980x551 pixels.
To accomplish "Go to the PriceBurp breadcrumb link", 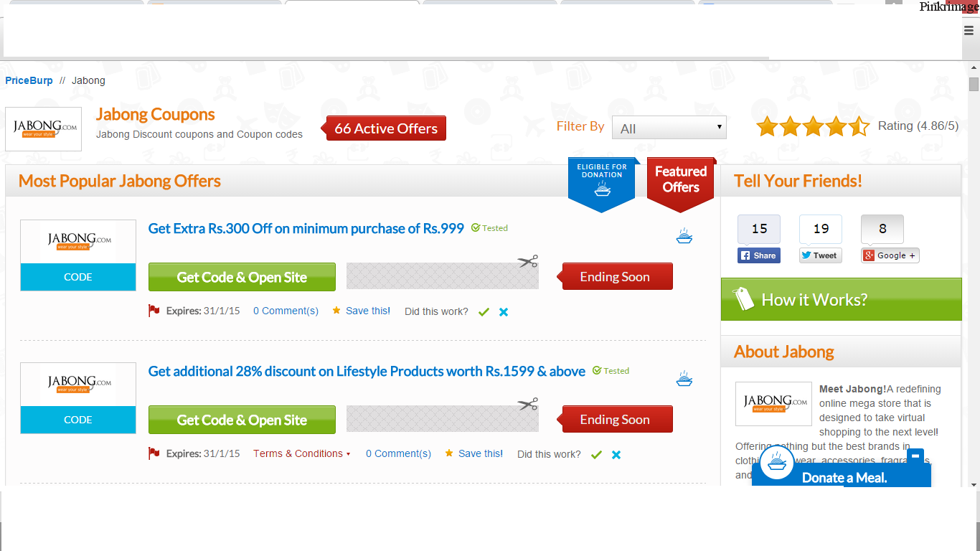I will tap(29, 80).
